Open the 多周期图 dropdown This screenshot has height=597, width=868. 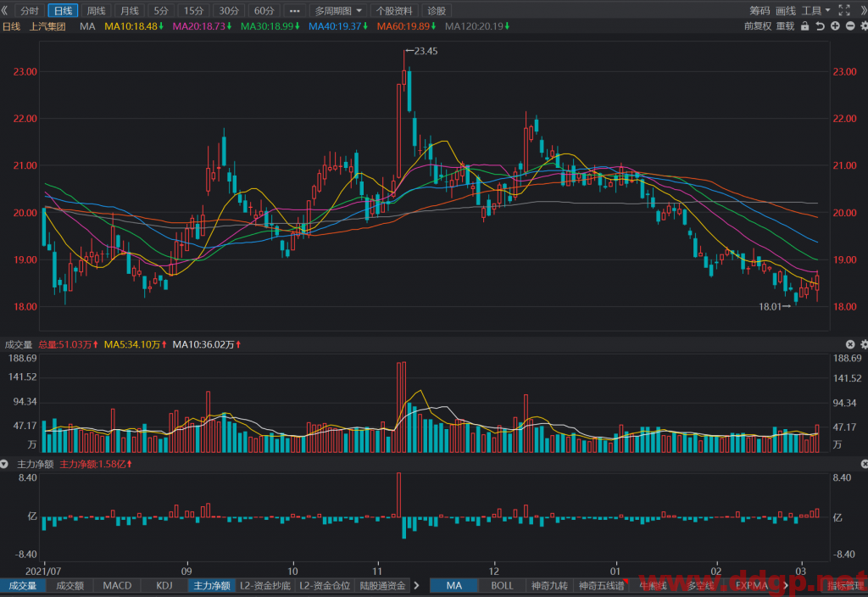(337, 10)
